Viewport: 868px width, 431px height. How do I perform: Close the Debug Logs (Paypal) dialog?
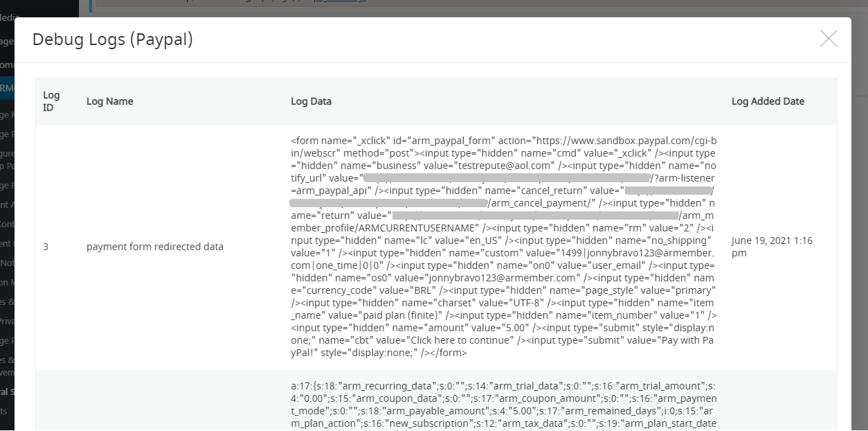[829, 39]
